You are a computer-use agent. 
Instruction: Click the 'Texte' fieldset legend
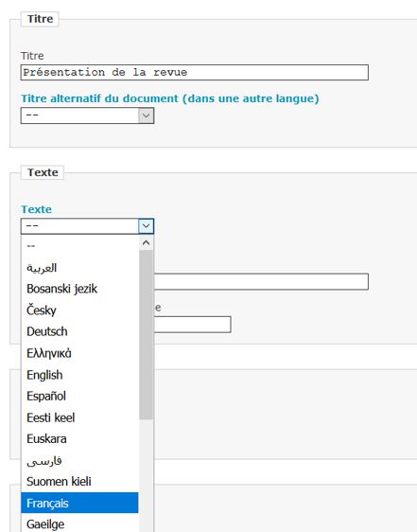[43, 172]
